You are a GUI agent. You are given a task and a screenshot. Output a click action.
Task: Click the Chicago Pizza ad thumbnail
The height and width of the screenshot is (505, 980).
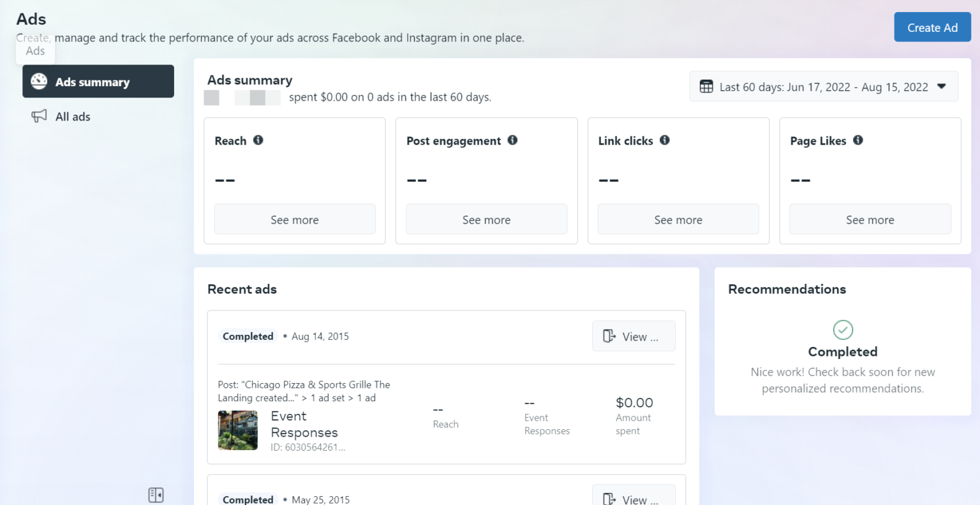tap(237, 430)
